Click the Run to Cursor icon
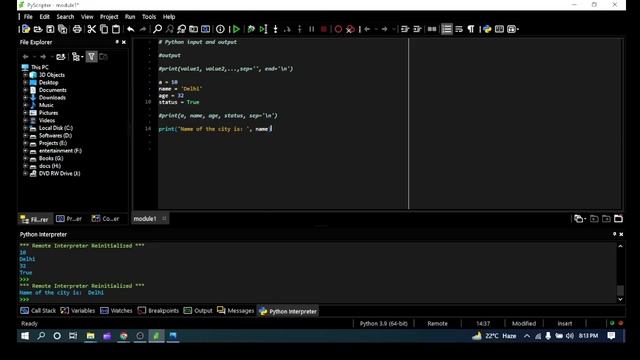Image resolution: width=640 pixels, height=360 pixels. click(x=263, y=29)
